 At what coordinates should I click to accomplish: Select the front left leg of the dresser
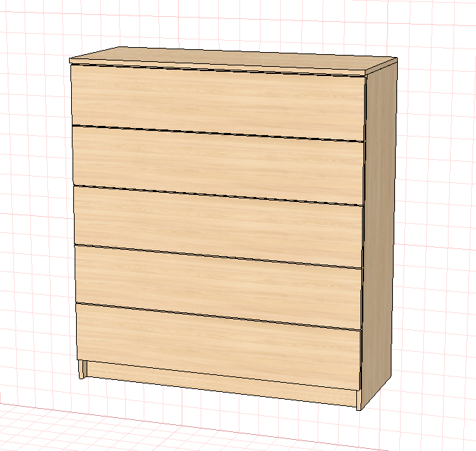(x=82, y=369)
